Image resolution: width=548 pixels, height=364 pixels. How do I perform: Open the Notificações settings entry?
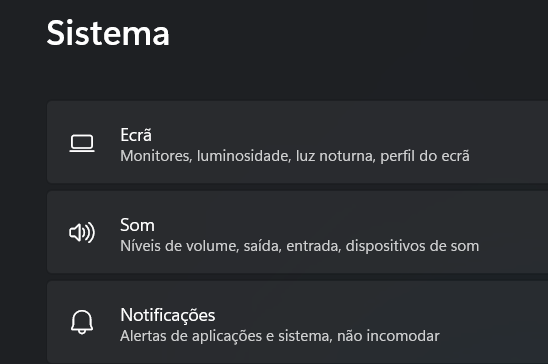coord(297,322)
